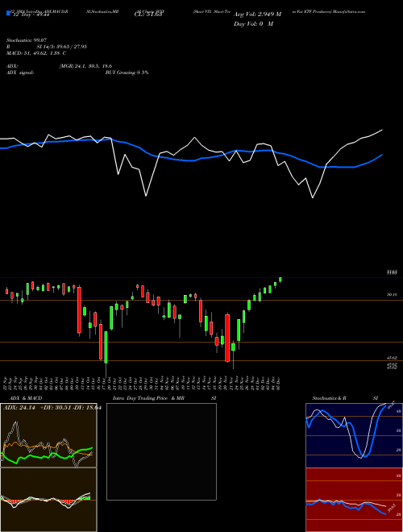Click the 'BUY Growing @ 5%' signal text

pyautogui.click(x=127, y=73)
